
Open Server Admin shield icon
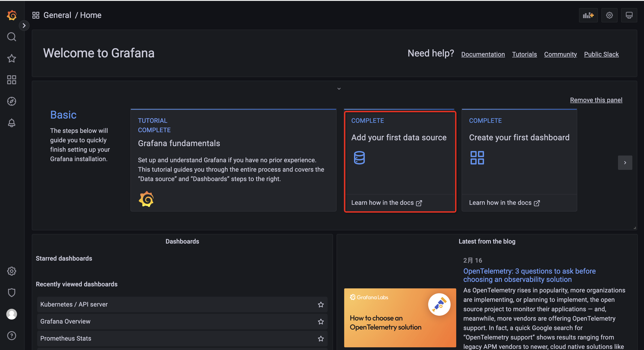coord(11,292)
